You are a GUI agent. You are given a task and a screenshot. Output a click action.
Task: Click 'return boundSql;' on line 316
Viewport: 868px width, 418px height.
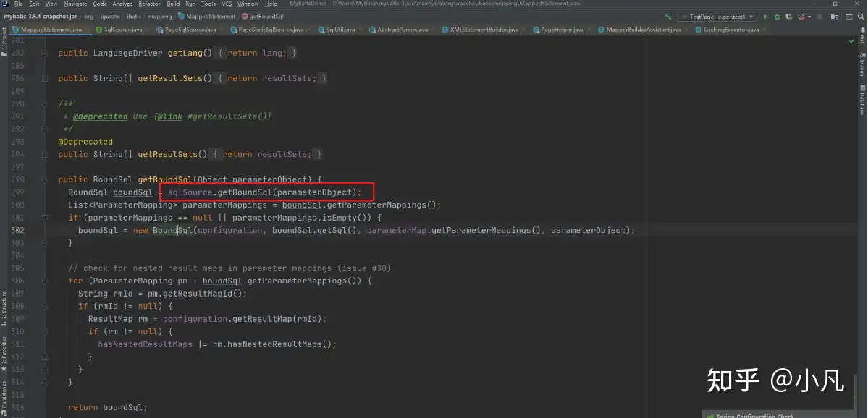click(108, 407)
